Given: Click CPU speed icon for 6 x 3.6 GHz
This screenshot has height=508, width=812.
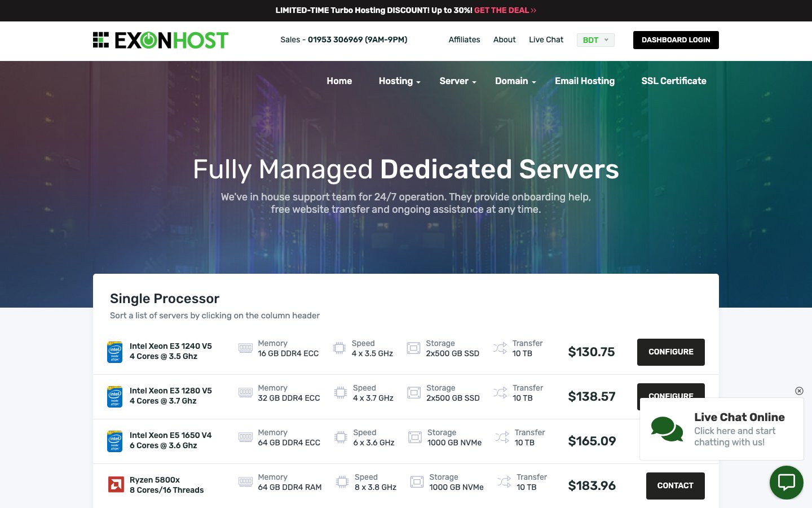Looking at the screenshot, I should pyautogui.click(x=341, y=437).
